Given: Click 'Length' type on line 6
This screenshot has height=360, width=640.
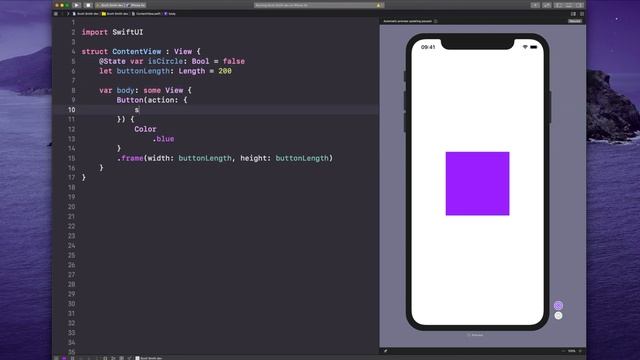Looking at the screenshot, I should tap(192, 71).
